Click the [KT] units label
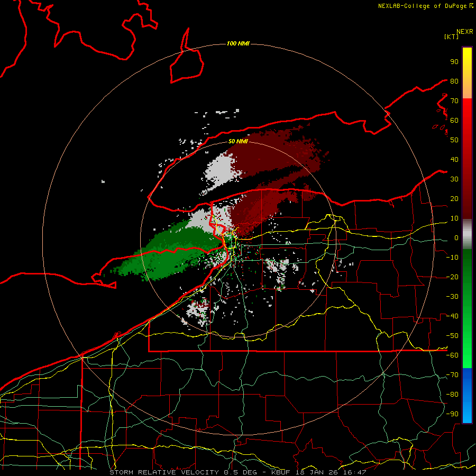 click(x=452, y=36)
